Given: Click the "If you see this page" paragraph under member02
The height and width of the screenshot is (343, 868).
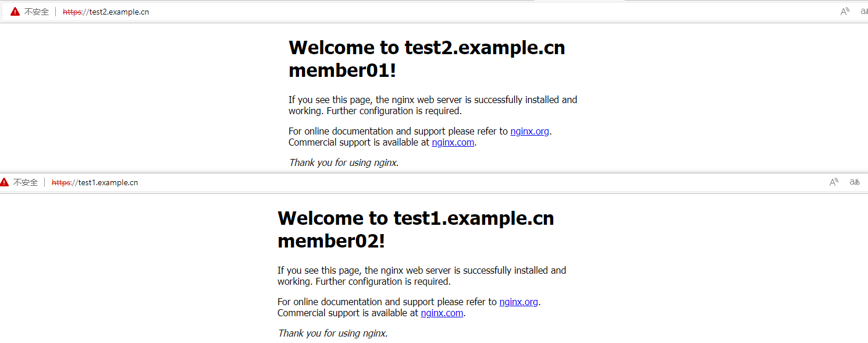Looking at the screenshot, I should [x=421, y=276].
